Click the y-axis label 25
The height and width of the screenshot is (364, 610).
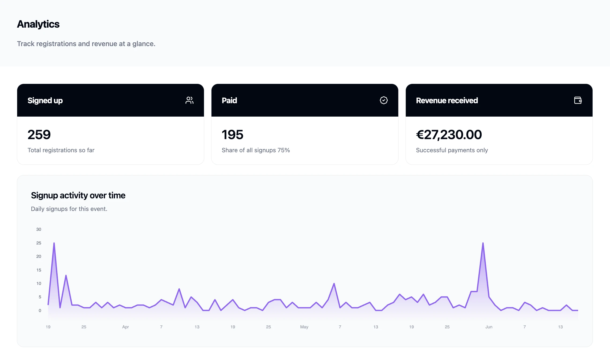[x=39, y=243]
